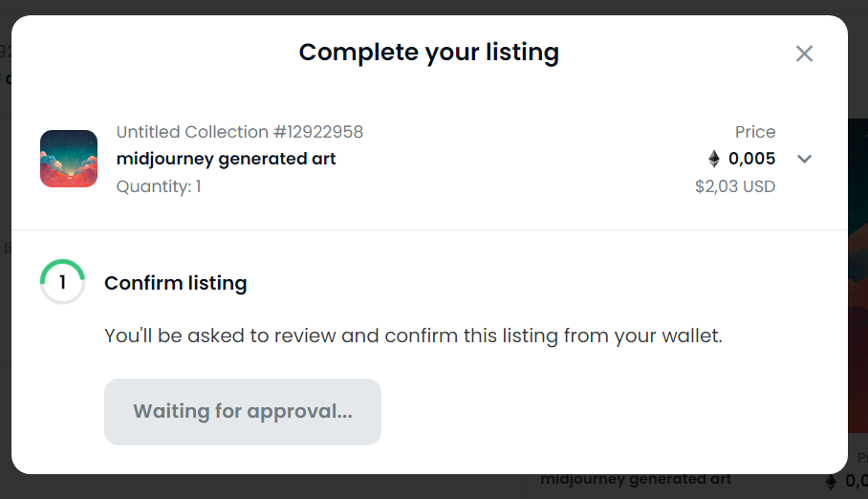Click the Ethereum icon beside 0,005
Viewport: 868px width, 499px height.
click(714, 159)
